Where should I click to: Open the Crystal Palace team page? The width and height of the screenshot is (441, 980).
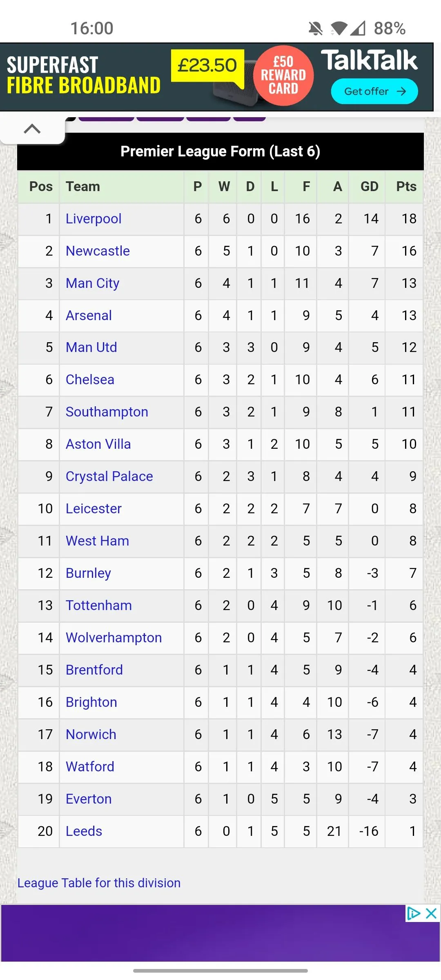click(x=109, y=477)
